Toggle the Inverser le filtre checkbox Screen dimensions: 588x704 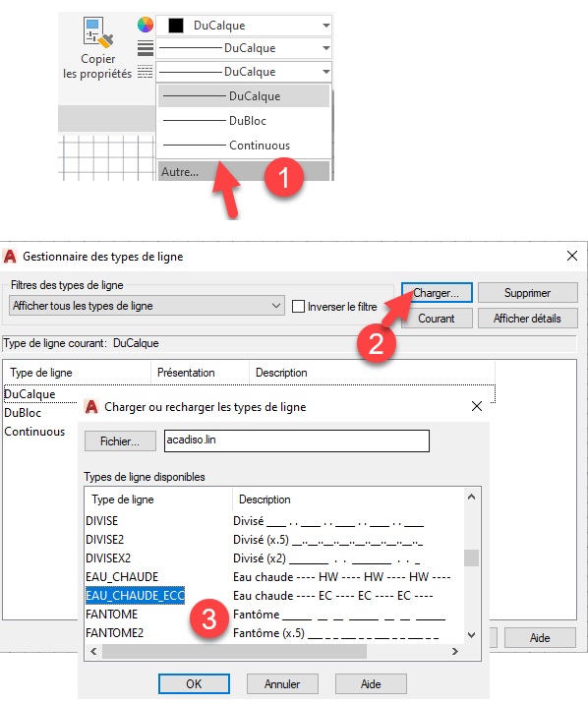pos(299,307)
